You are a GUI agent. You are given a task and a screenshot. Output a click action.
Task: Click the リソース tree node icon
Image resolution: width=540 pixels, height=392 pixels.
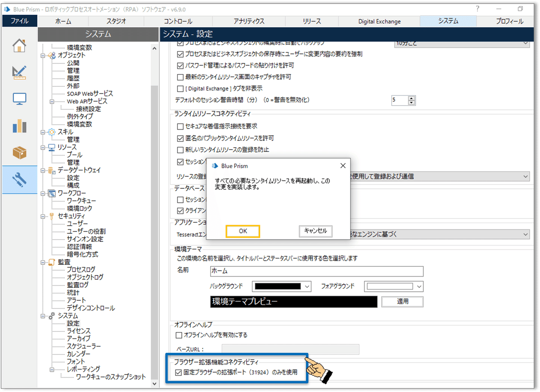coord(52,147)
